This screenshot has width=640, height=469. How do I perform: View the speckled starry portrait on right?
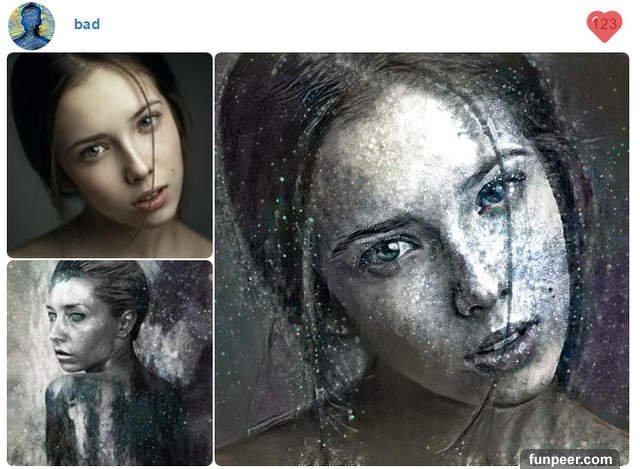(x=422, y=259)
